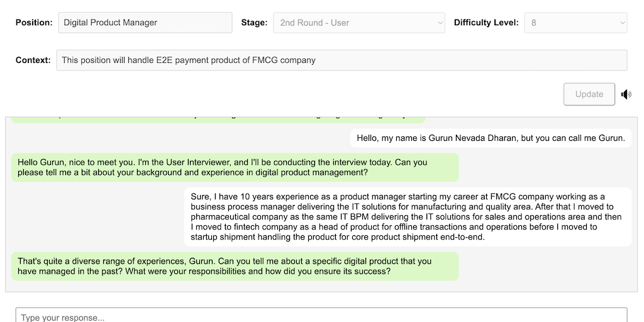This screenshot has height=322, width=644.
Task: Focus the Position input field
Action: point(145,23)
